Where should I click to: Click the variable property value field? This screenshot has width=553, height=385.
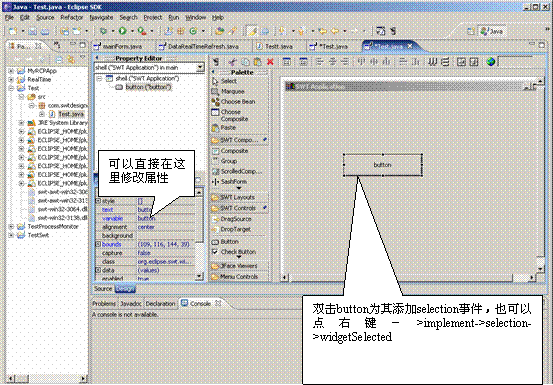(166, 218)
